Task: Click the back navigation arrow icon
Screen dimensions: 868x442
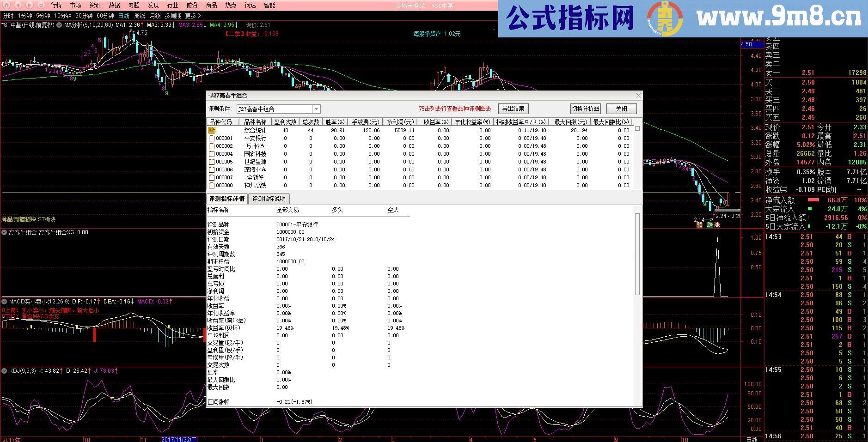Action: pos(17,5)
